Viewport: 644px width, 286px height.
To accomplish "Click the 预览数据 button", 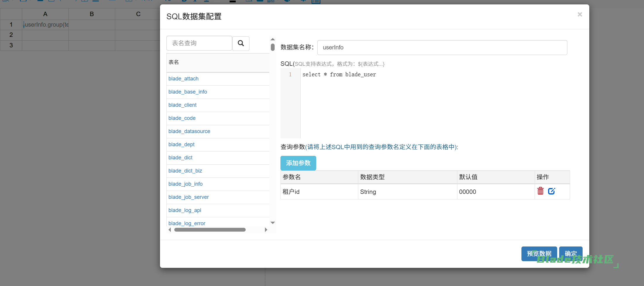I will 539,253.
